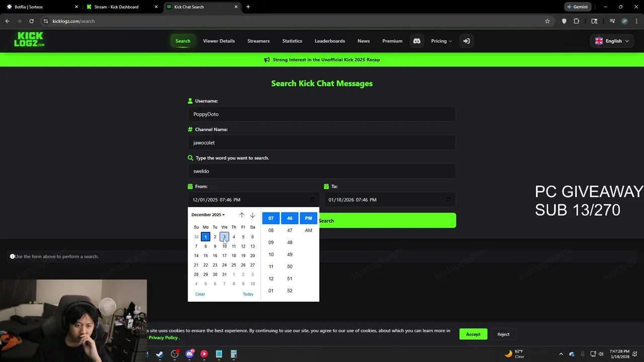Focus the Channel Name field containing jawocolet
The image size is (644, 362).
tap(322, 143)
